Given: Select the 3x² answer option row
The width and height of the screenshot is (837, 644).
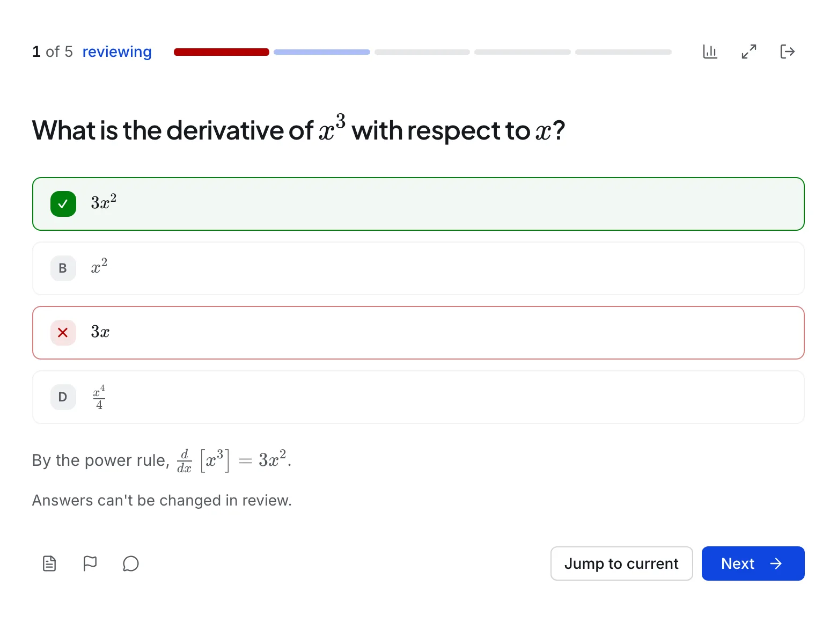Looking at the screenshot, I should coord(418,204).
